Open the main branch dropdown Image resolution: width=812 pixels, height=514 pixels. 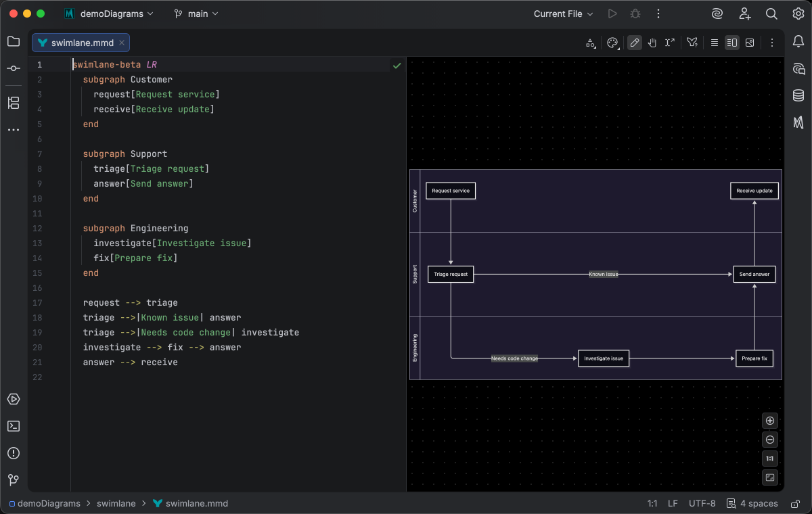point(196,14)
